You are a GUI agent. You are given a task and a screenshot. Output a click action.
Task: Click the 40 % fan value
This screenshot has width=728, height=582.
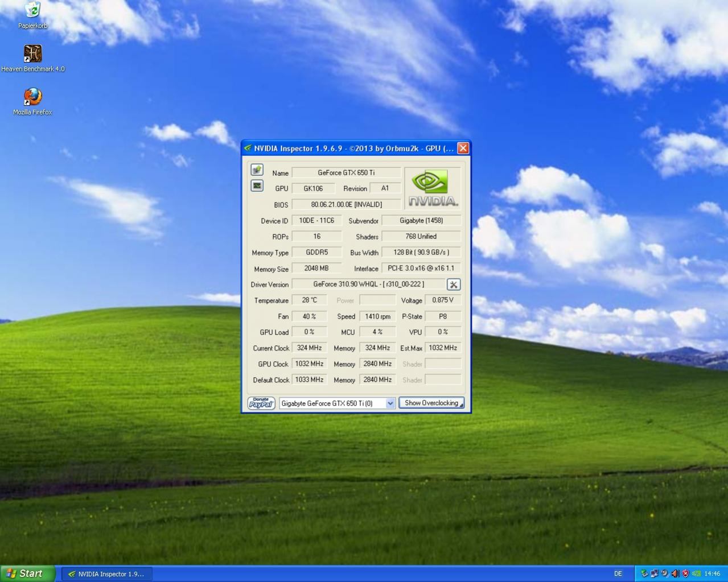310,316
